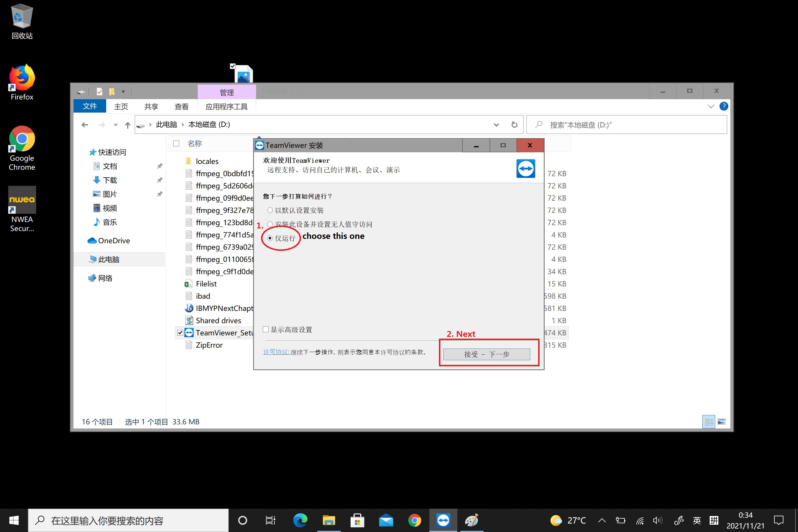Click the help question mark icon

point(723,106)
